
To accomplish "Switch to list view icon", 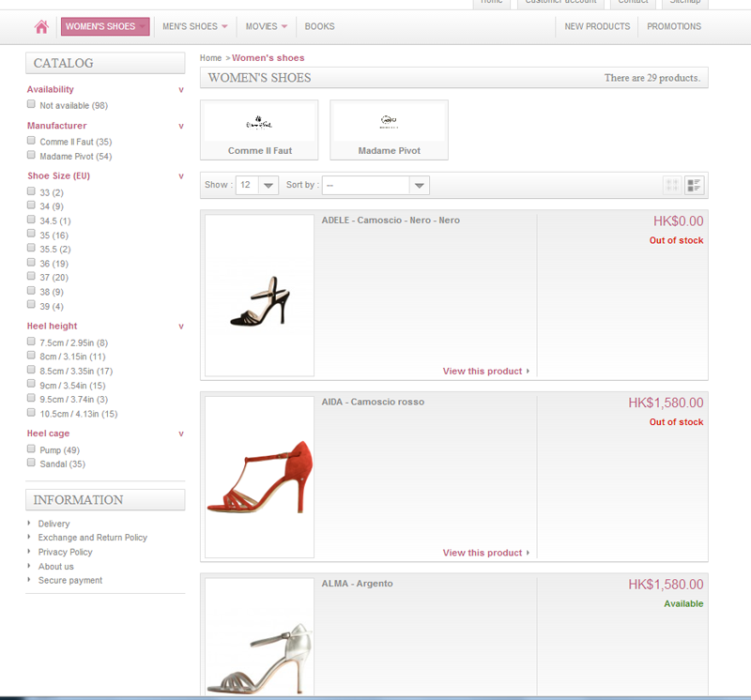I will pos(694,185).
